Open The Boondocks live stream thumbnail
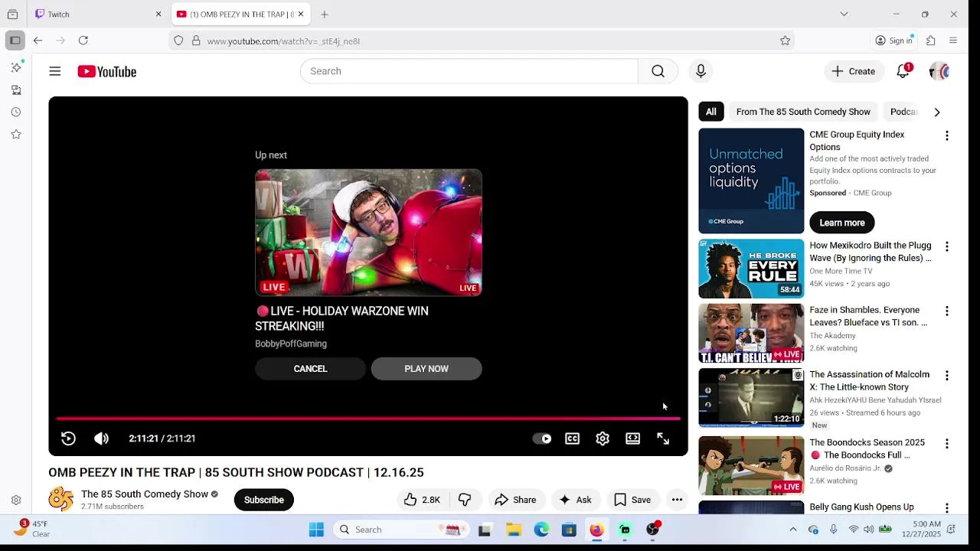 click(x=751, y=465)
